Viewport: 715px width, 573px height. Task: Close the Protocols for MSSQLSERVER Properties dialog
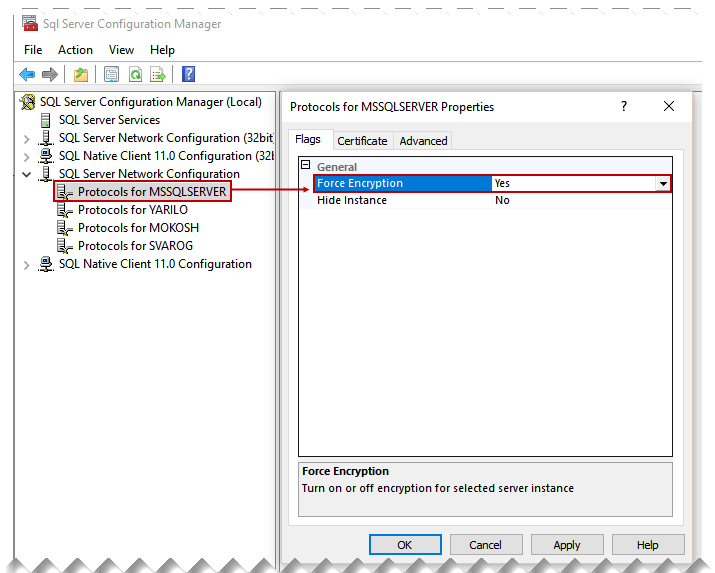pos(668,106)
